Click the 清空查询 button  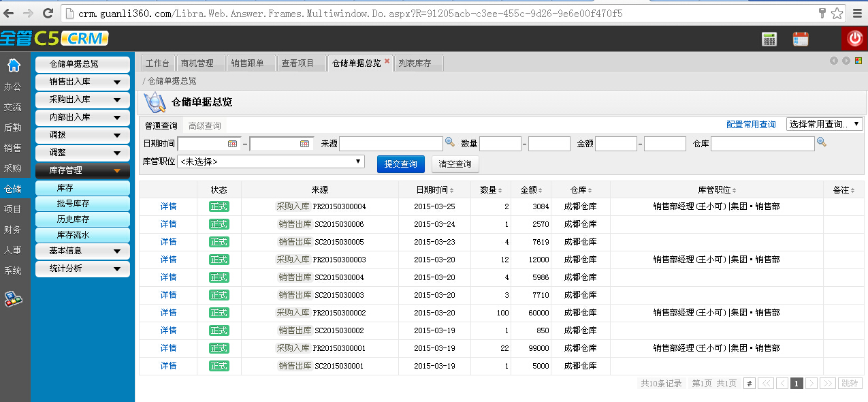tap(455, 164)
